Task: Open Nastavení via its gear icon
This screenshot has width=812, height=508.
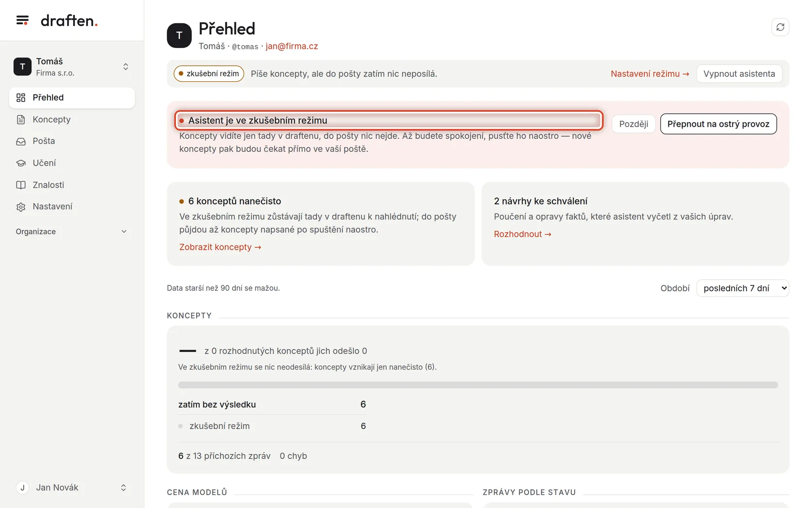Action: [x=21, y=207]
